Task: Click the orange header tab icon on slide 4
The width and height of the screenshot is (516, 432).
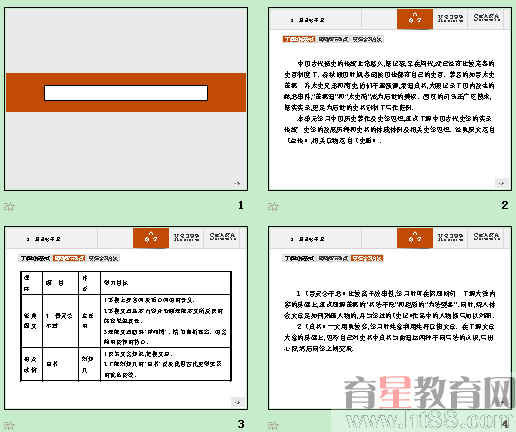Action: (x=415, y=238)
